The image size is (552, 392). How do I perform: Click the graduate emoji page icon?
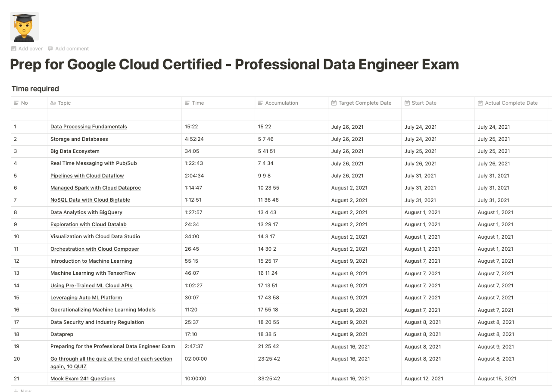point(24,27)
